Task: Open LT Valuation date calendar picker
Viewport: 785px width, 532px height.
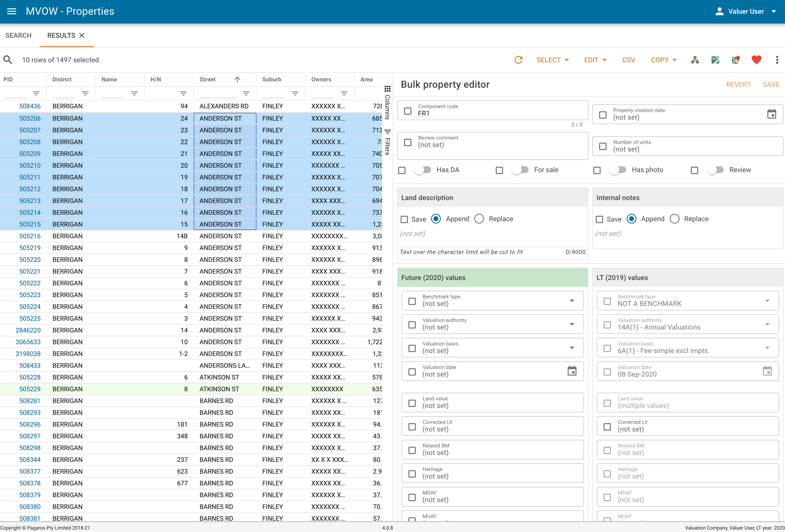Action: click(767, 371)
